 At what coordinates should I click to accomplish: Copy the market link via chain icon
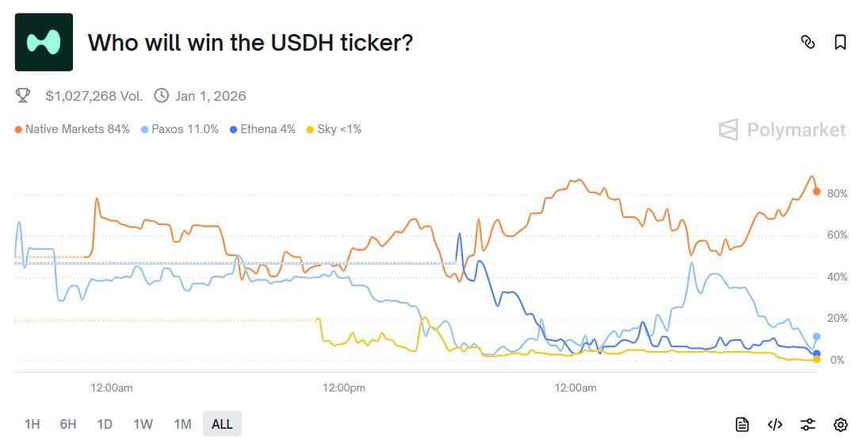coord(808,42)
